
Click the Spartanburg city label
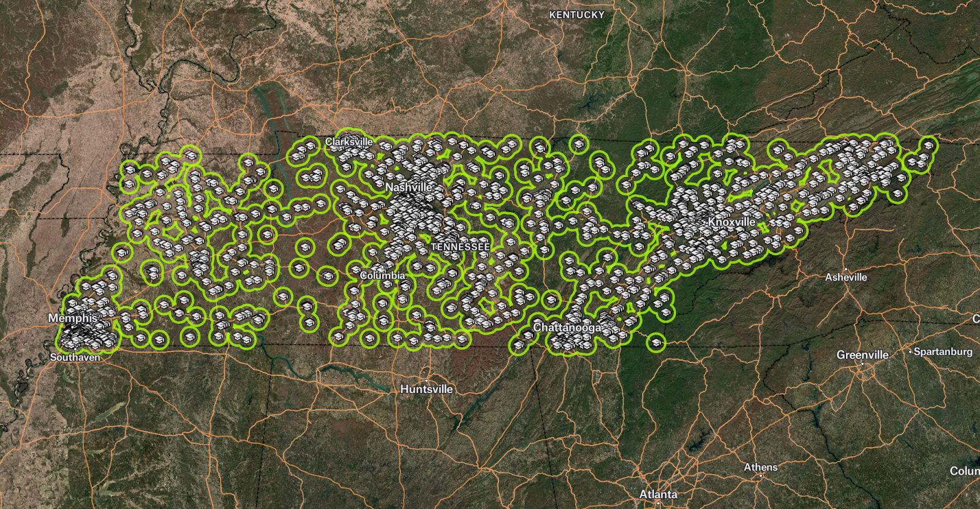pyautogui.click(x=943, y=352)
